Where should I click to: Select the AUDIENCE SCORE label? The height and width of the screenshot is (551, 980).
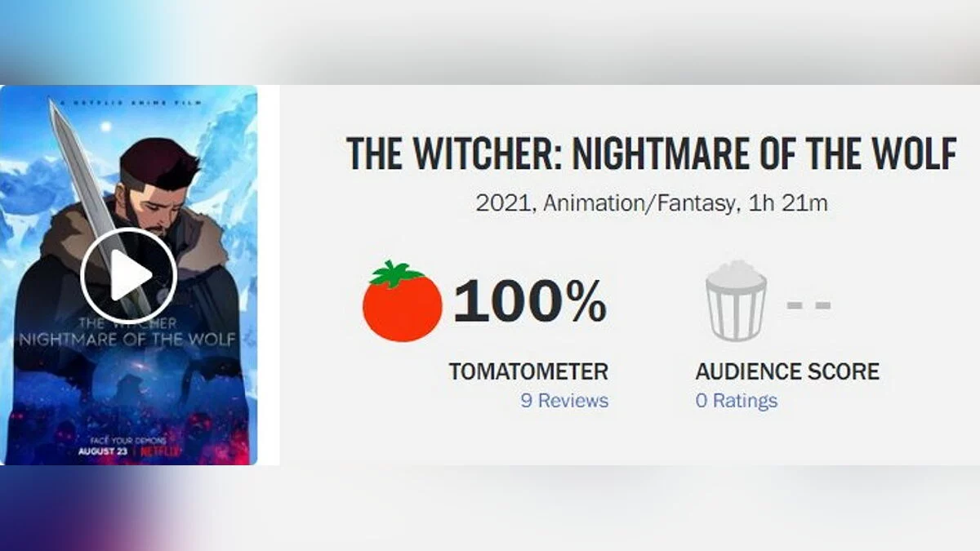tap(787, 372)
